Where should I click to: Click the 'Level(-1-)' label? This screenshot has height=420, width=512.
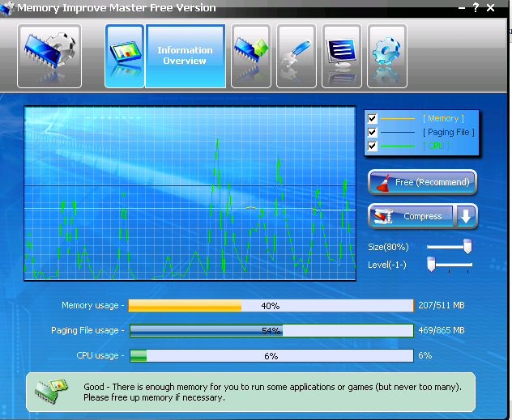tap(387, 265)
